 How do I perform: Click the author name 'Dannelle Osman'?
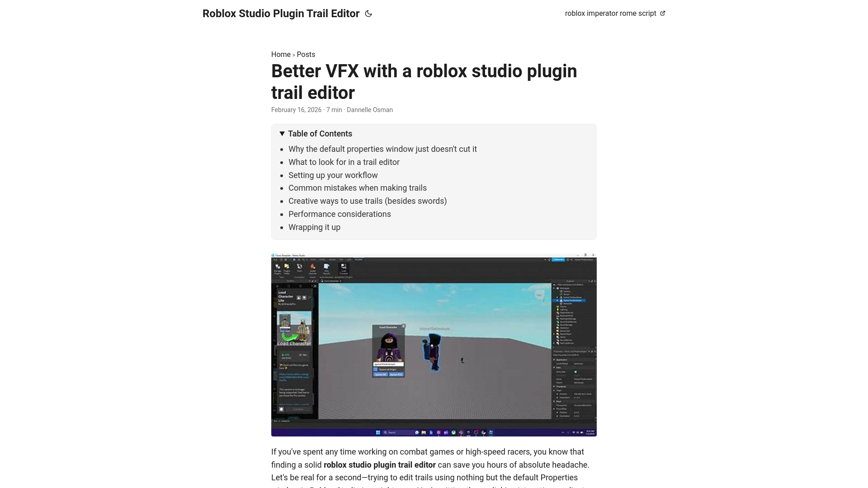370,110
